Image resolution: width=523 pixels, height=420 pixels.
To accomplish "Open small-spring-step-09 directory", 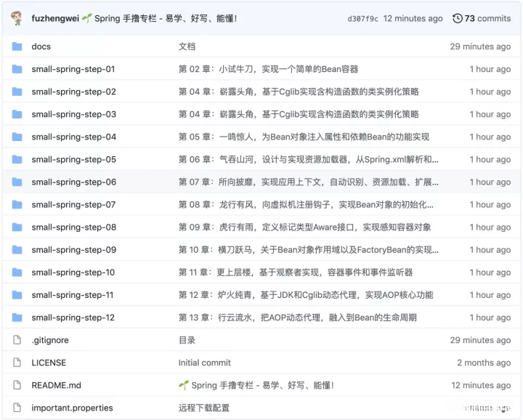I will pos(73,250).
